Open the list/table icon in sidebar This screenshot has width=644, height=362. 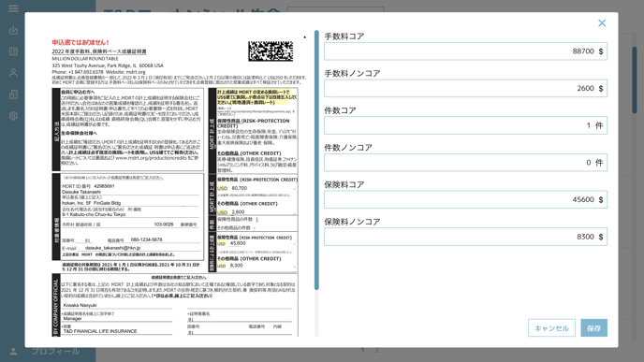13,51
